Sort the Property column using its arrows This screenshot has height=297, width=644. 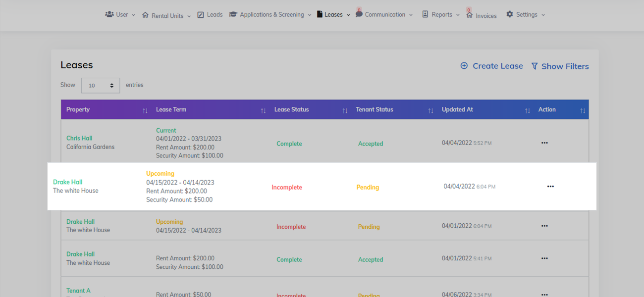click(x=144, y=109)
